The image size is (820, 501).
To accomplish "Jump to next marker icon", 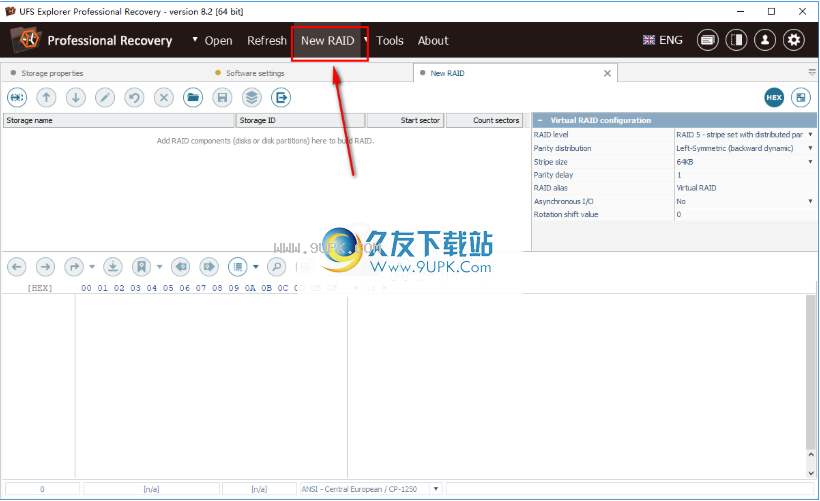I will tap(209, 267).
